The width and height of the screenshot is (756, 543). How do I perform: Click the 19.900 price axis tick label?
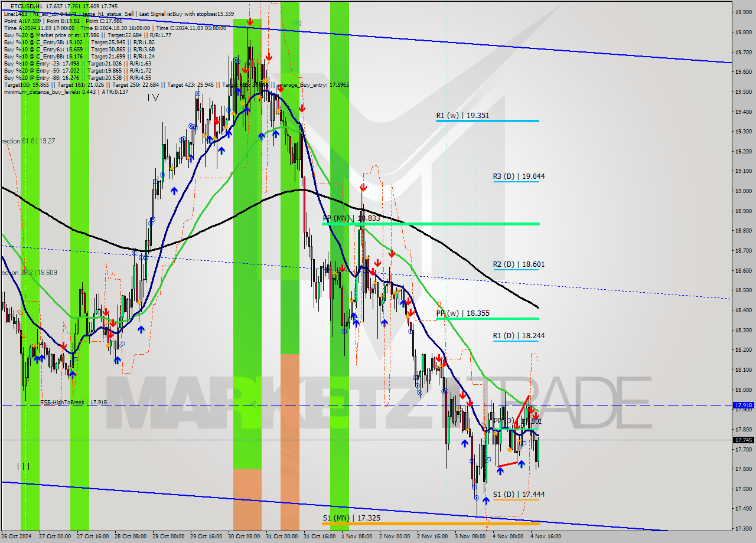click(x=742, y=12)
